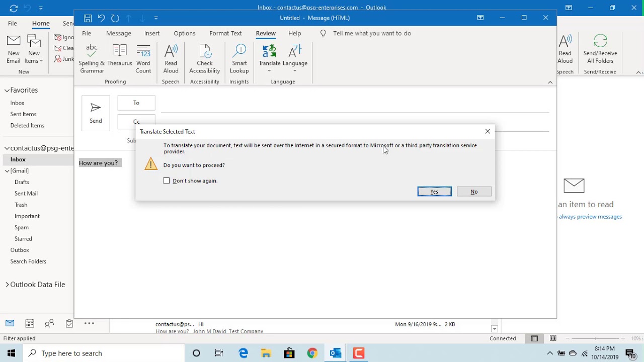Click the Tell me lightbulb icon
Image resolution: width=644 pixels, height=362 pixels.
click(323, 33)
